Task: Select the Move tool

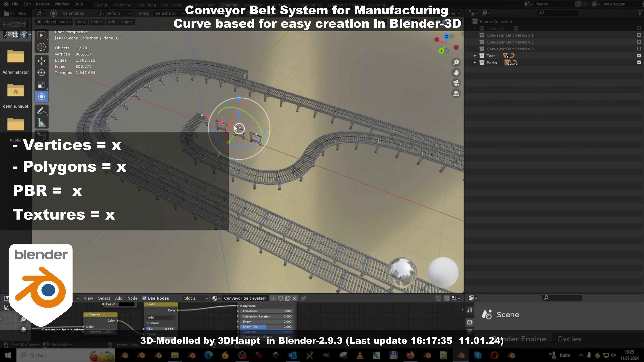Action: coord(41,61)
